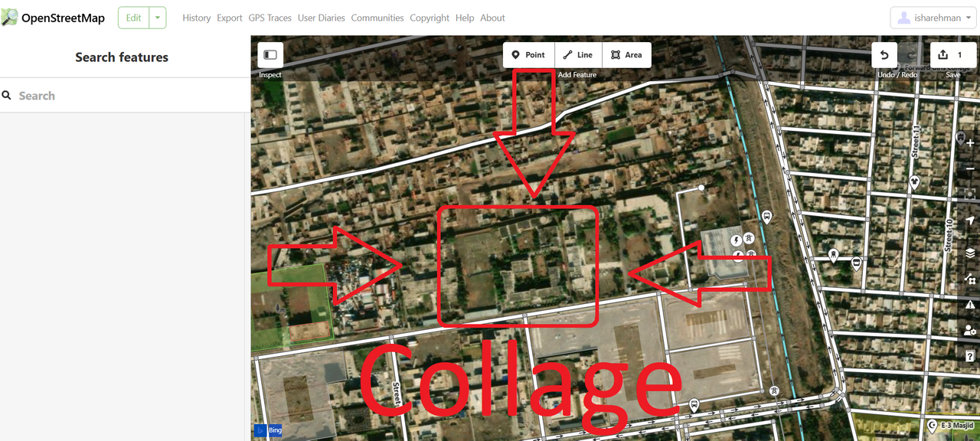Open the isharehman user menu
980x441 pixels.
pyautogui.click(x=935, y=18)
